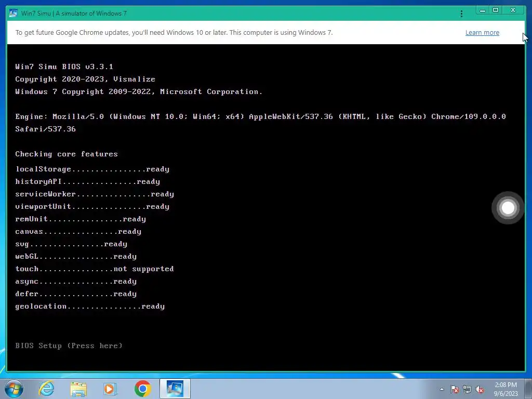The width and height of the screenshot is (532, 399).
Task: Open the Windows Start menu orb
Action: click(x=14, y=389)
